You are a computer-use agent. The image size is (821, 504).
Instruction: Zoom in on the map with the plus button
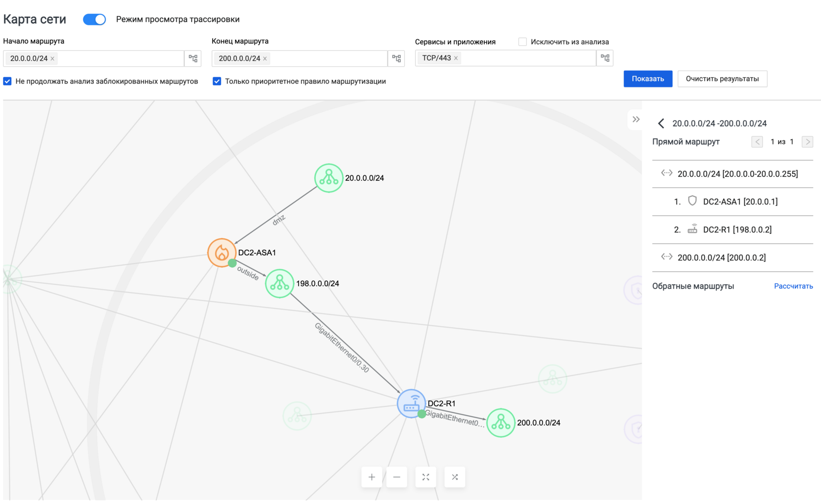(372, 477)
